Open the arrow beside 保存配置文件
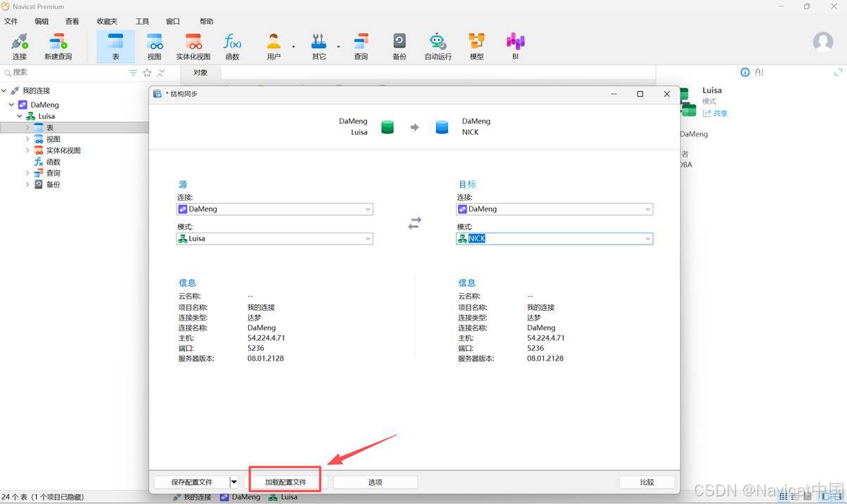Screen dimensions: 847x504 (x=234, y=482)
